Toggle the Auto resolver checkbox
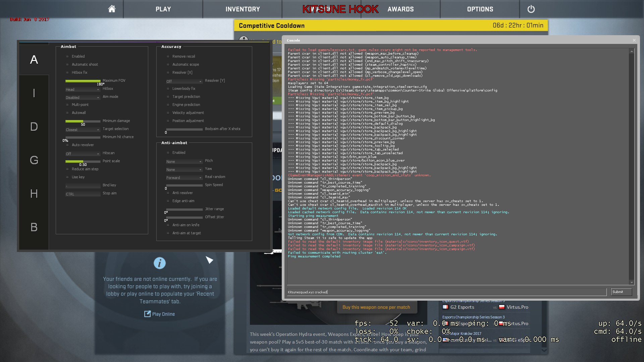 67,145
